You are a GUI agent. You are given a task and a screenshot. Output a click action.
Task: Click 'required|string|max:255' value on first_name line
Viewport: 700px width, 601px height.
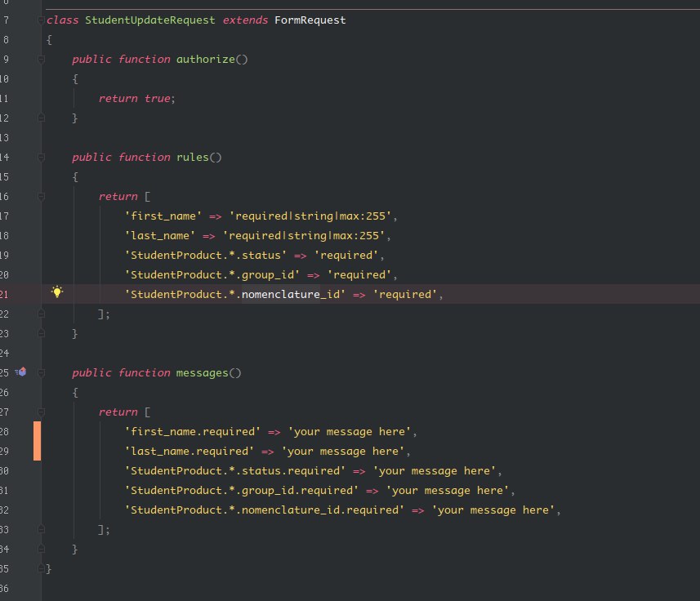310,216
